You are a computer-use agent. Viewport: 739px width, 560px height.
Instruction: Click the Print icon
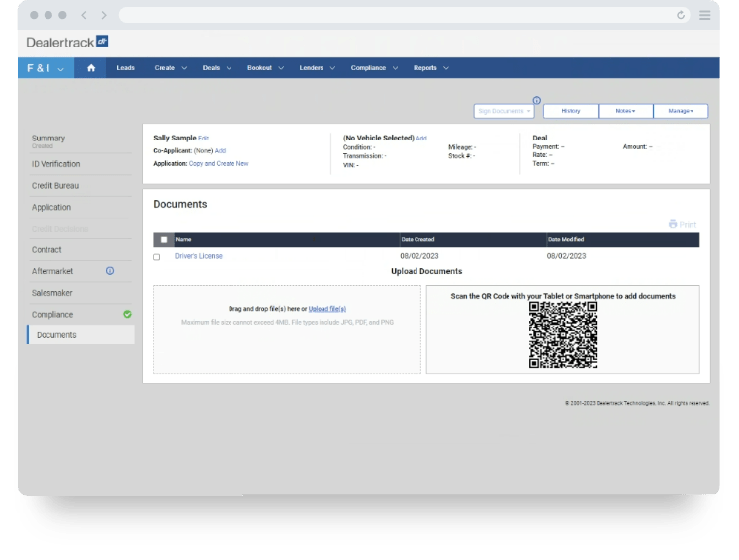point(673,224)
